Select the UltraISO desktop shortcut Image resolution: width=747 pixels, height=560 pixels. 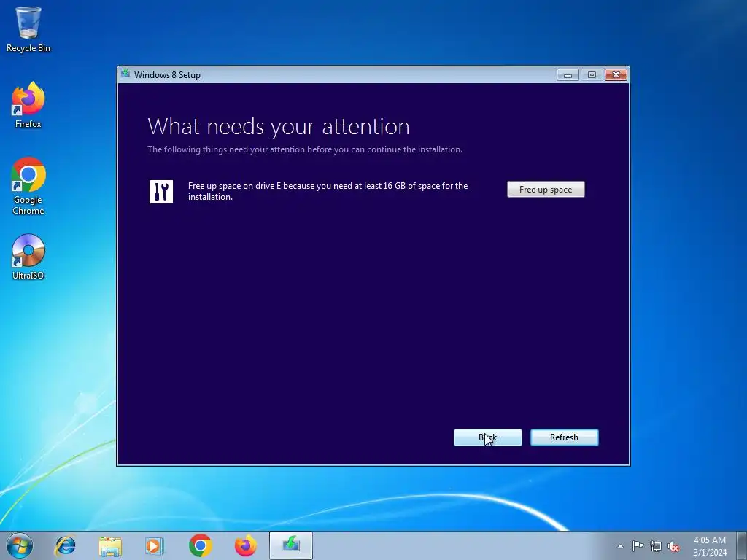(28, 257)
